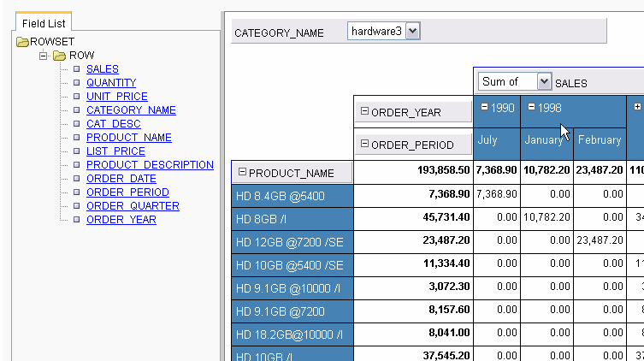Click the square icon beside SALES field

(x=76, y=69)
